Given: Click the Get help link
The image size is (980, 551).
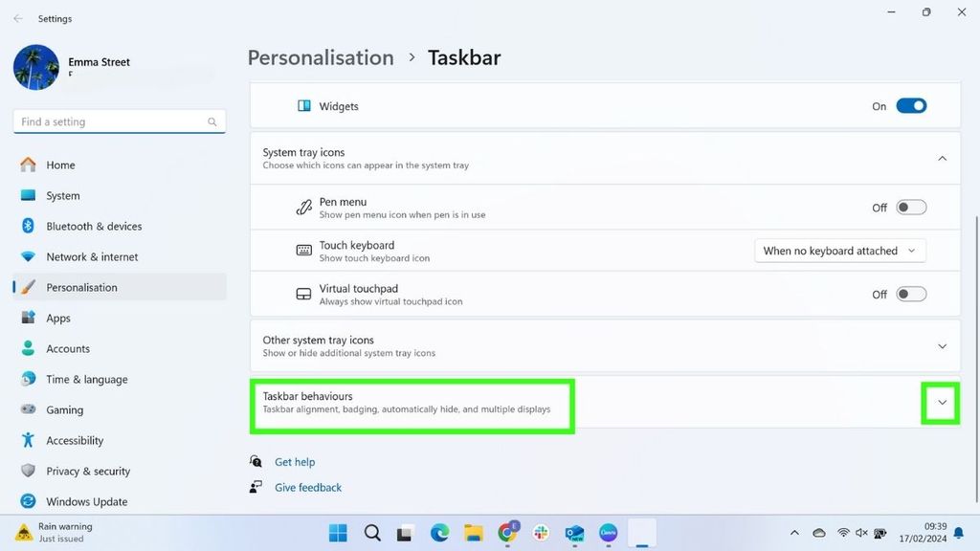Looking at the screenshot, I should coord(295,461).
